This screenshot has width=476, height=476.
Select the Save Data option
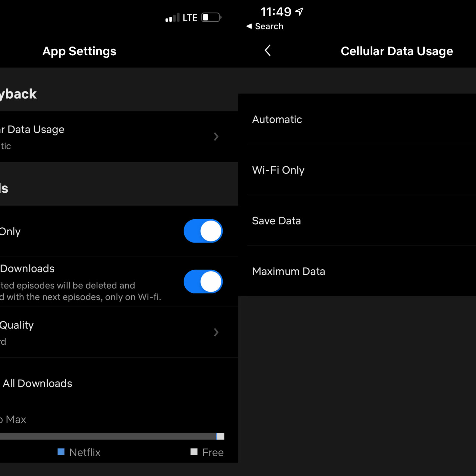tap(357, 221)
